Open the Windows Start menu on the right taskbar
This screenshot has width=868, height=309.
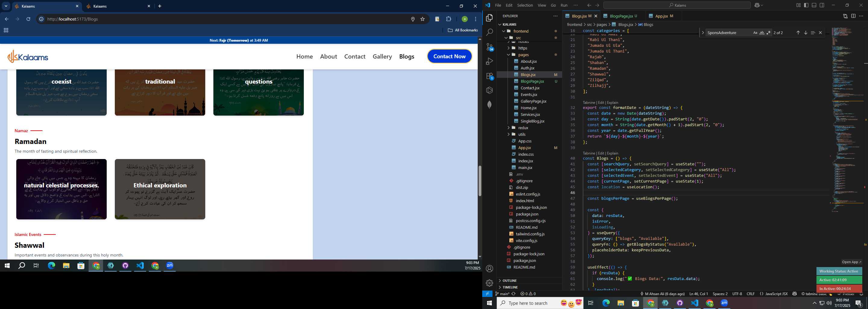click(489, 303)
